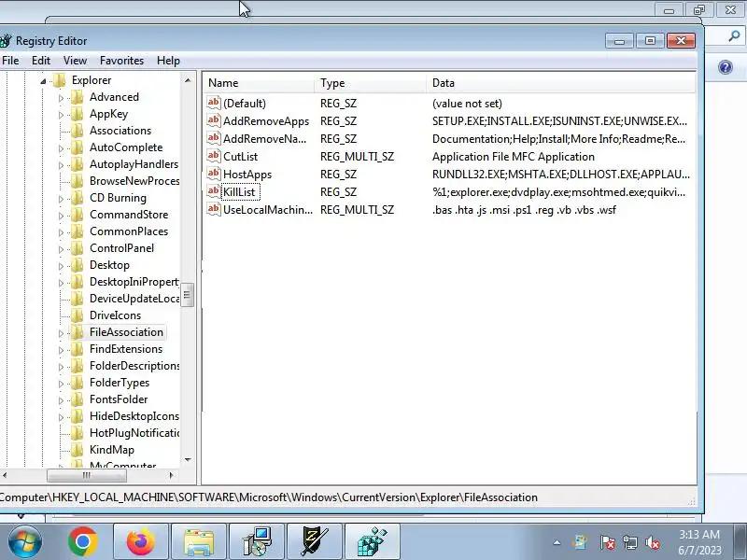Open Action Center flag tray icon

pos(607,542)
